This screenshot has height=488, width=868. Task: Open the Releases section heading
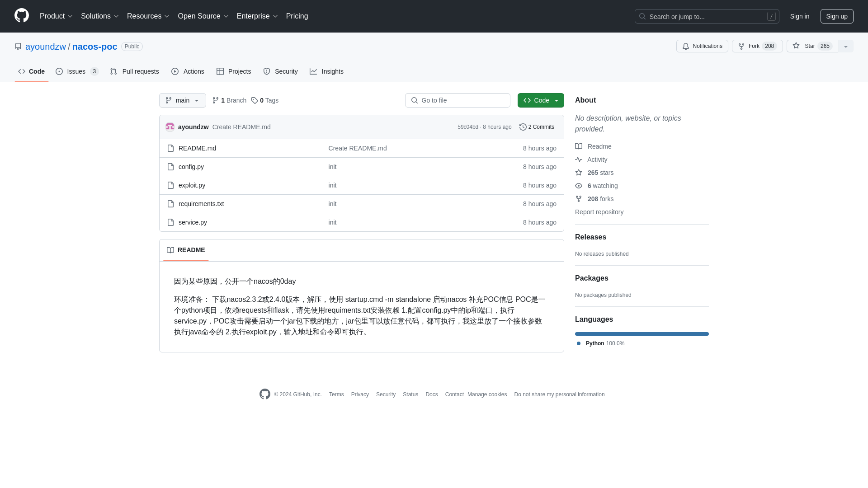point(590,237)
